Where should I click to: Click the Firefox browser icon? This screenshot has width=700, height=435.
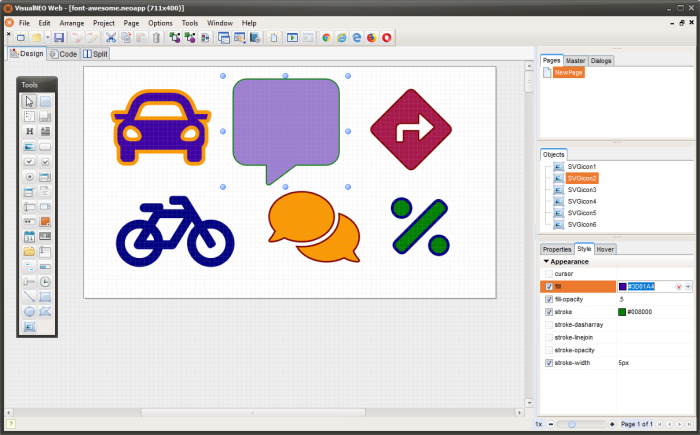click(372, 37)
